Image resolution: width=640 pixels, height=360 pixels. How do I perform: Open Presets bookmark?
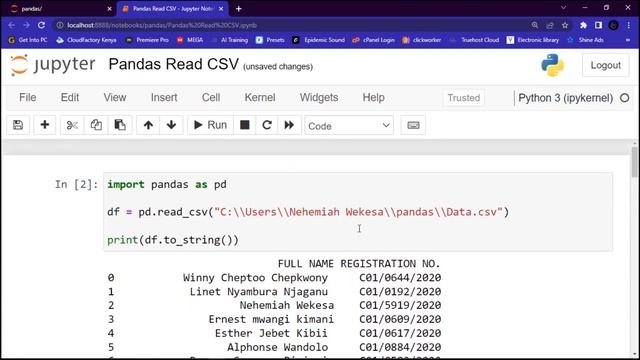coord(270,40)
